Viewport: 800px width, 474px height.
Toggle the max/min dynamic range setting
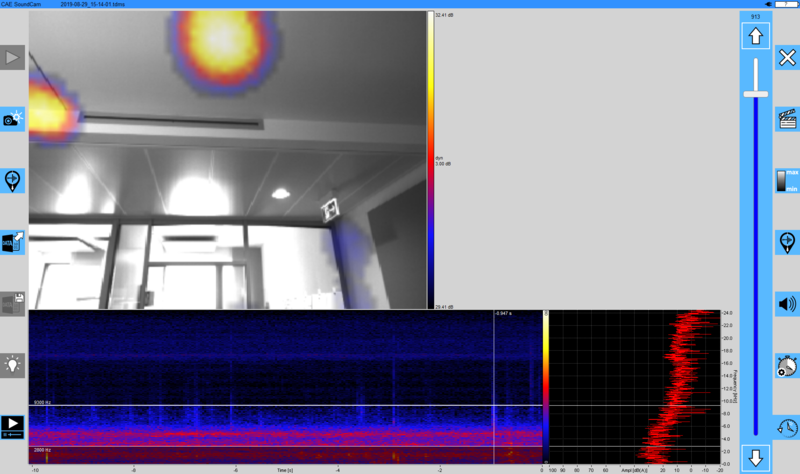(x=787, y=181)
